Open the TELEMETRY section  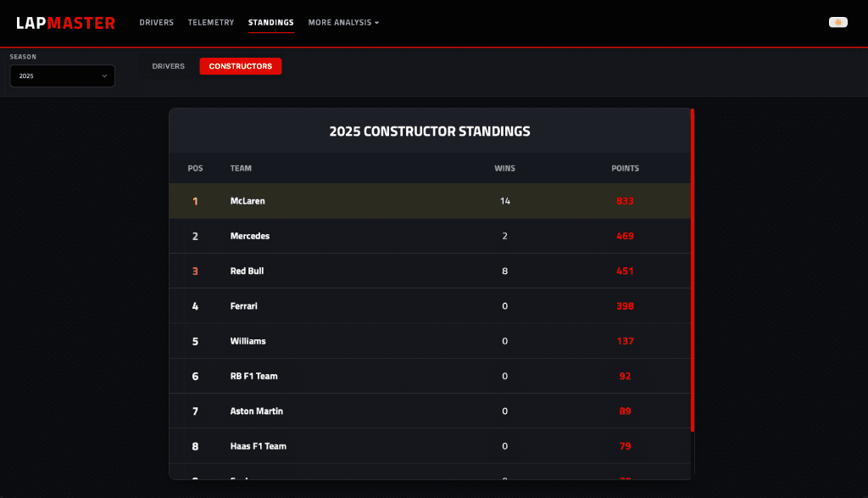(x=211, y=23)
